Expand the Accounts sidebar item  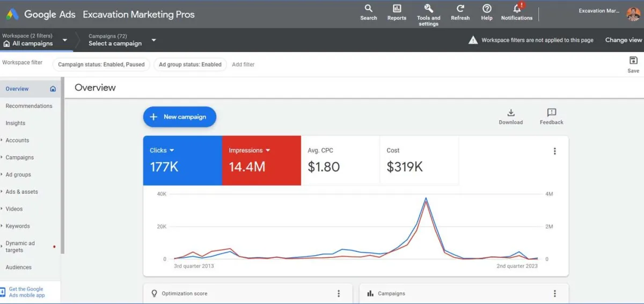pos(2,140)
